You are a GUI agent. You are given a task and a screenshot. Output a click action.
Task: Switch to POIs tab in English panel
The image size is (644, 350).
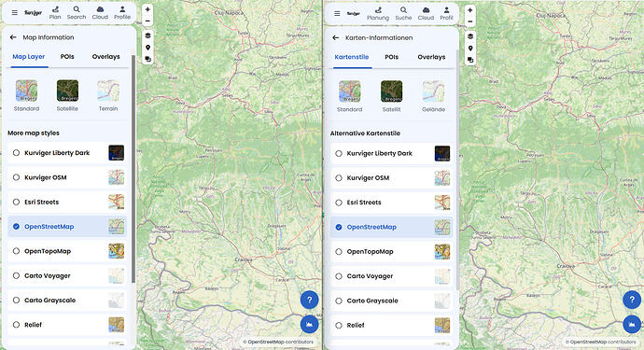(x=67, y=57)
